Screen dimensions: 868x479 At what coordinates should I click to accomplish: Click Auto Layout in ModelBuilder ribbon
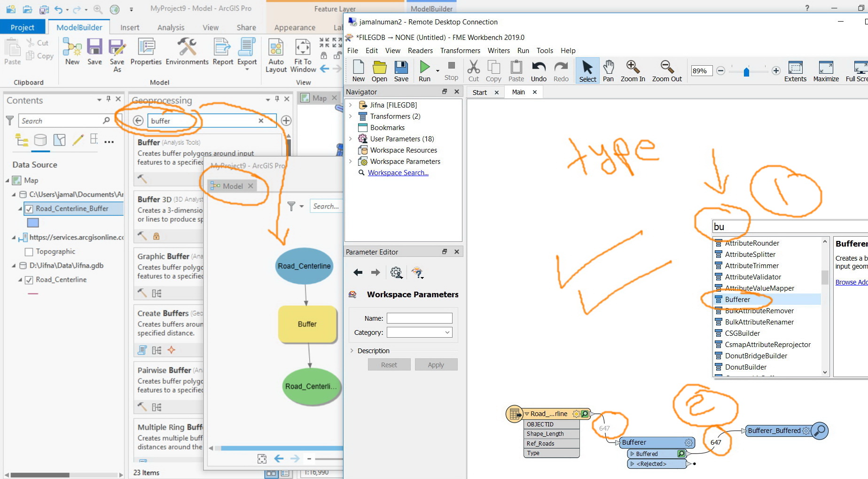click(x=276, y=55)
